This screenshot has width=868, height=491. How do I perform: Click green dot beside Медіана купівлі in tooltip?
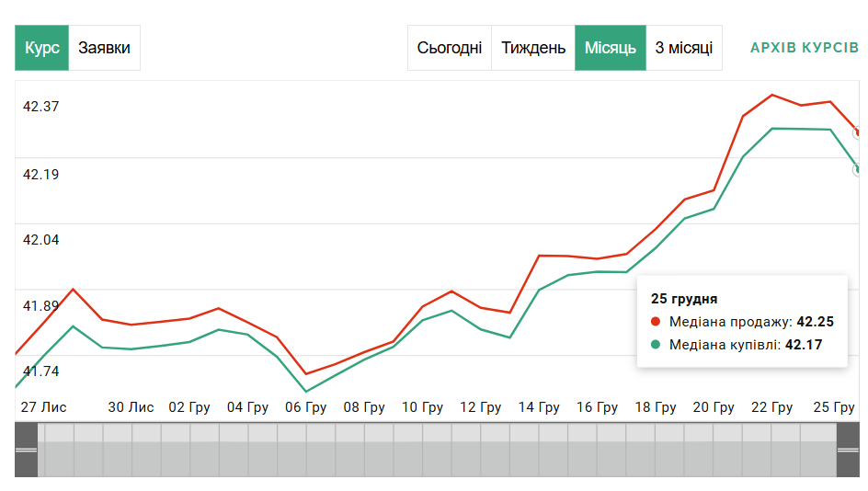point(656,345)
